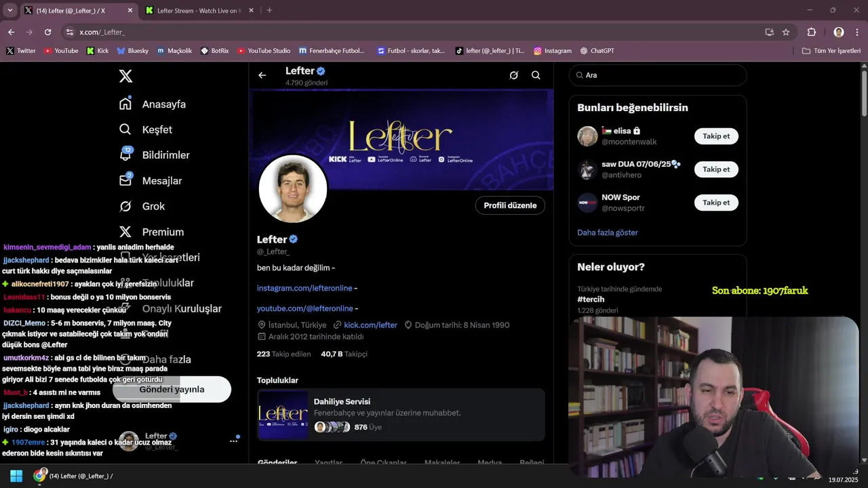Open Chrome three-dot menu
The width and height of the screenshot is (868, 488).
coord(857,32)
